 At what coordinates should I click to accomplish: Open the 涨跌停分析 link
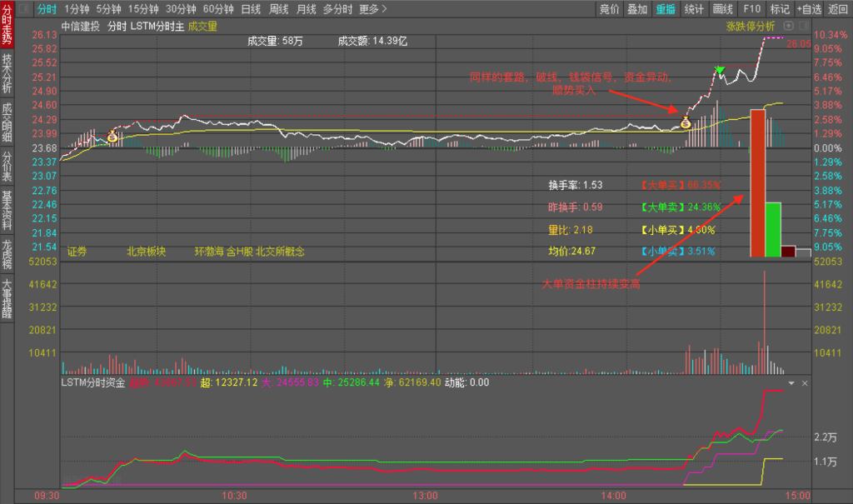click(x=750, y=26)
